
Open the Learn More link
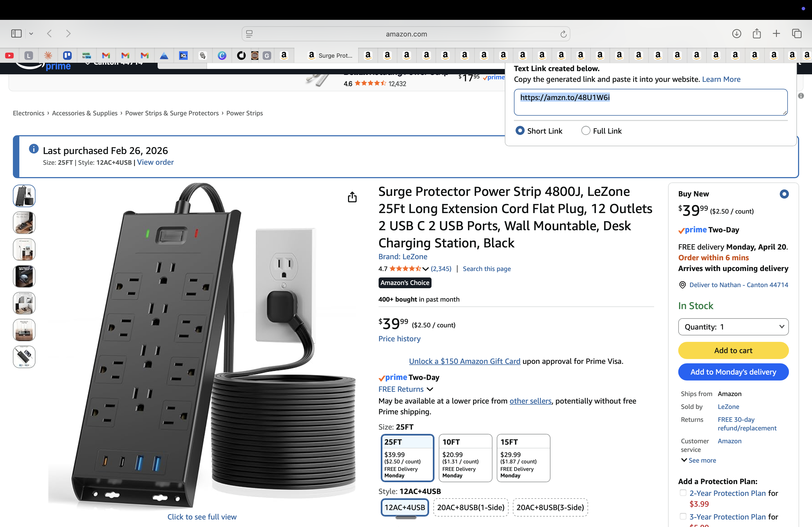(x=721, y=79)
